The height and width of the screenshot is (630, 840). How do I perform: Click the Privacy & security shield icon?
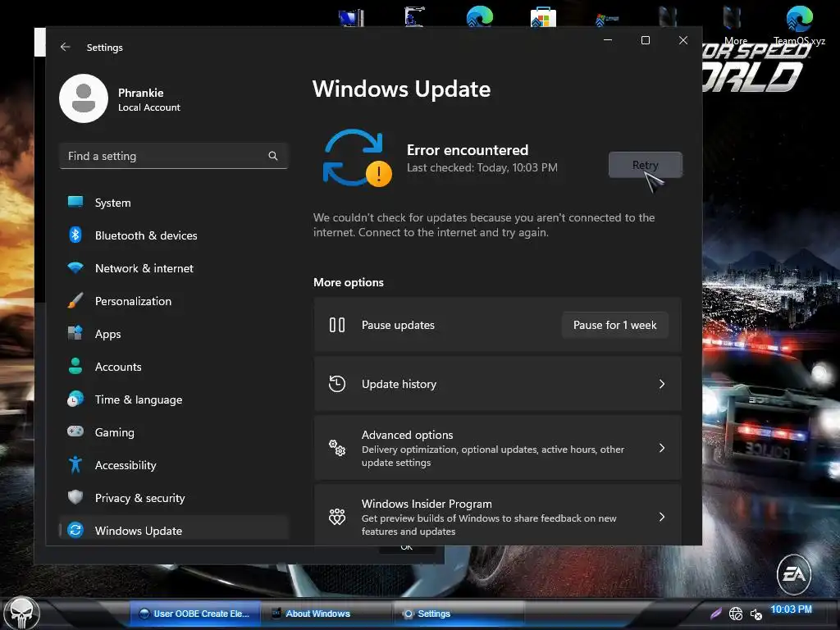[x=75, y=497]
